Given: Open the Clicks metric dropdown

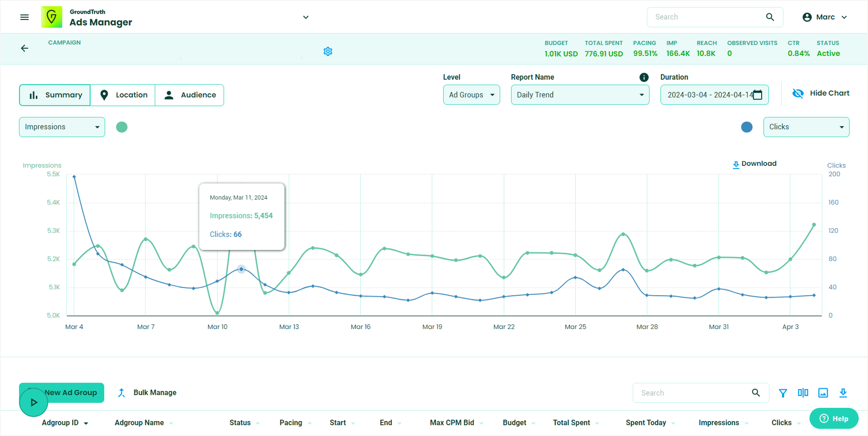Looking at the screenshot, I should [x=806, y=127].
